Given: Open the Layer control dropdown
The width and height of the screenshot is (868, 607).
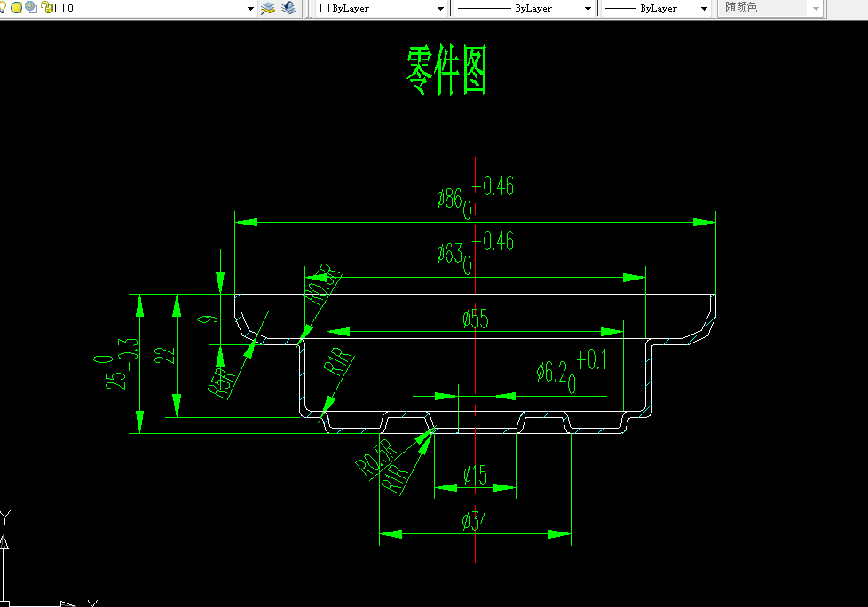Looking at the screenshot, I should click(x=249, y=8).
